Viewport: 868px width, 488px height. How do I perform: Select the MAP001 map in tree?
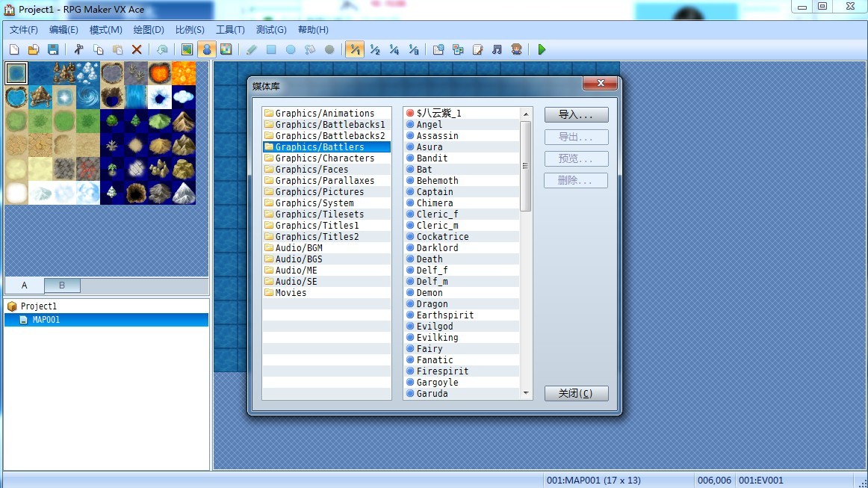(106, 320)
